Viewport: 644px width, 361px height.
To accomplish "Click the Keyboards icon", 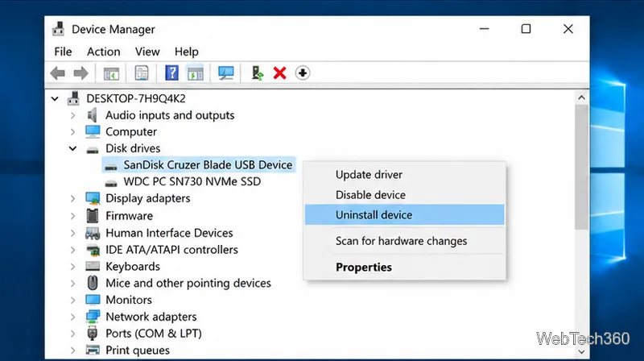I will coord(93,267).
